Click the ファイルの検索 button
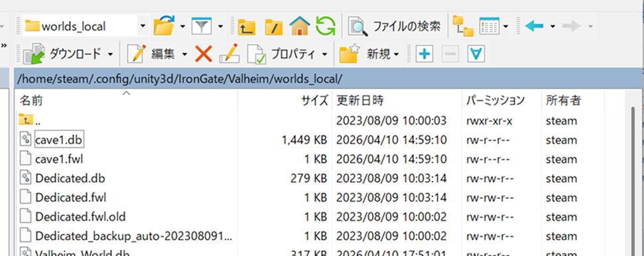644x256 pixels. [394, 27]
